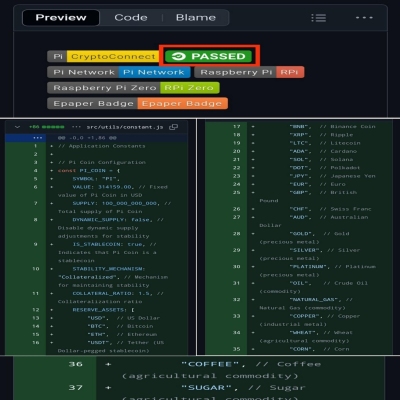Select the 'const PI_COIN = {' line
The width and height of the screenshot is (400, 400).
[x=89, y=170]
